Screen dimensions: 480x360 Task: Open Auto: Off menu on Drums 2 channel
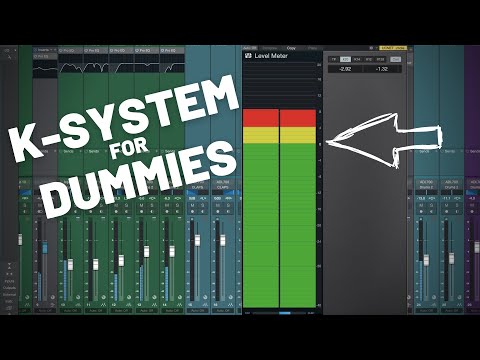426,310
